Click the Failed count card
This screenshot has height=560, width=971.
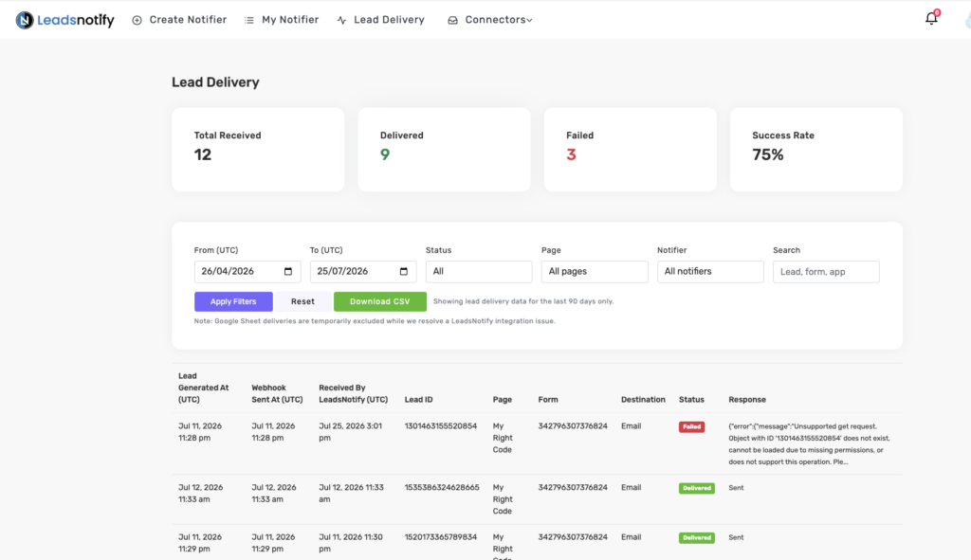(630, 149)
